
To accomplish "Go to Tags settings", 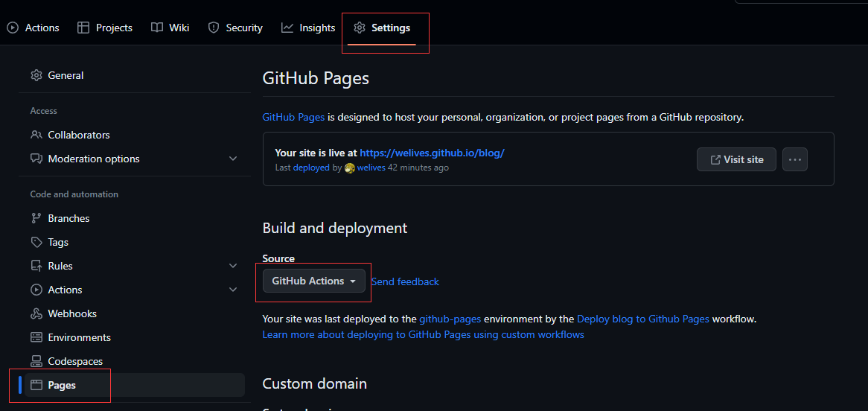I will pos(135,242).
